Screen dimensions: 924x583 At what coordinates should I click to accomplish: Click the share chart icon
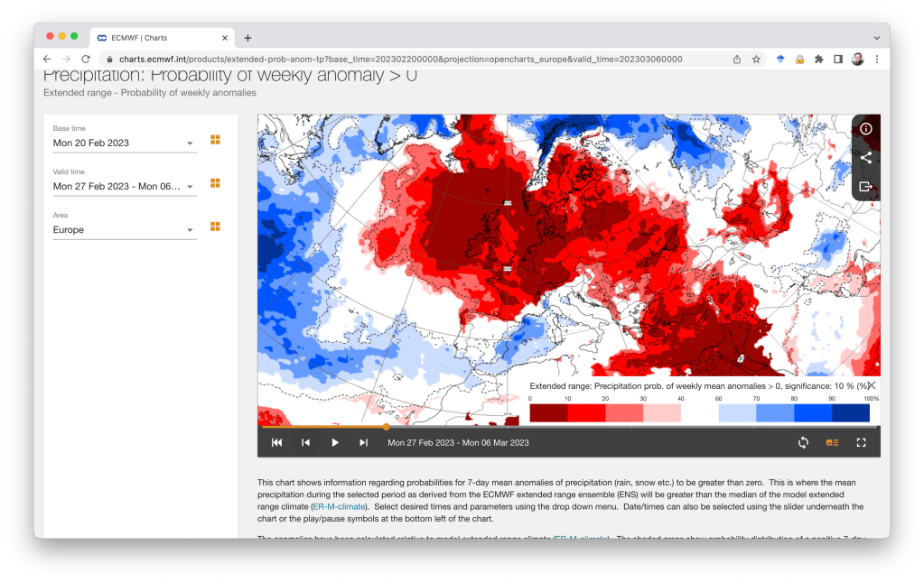coord(865,158)
